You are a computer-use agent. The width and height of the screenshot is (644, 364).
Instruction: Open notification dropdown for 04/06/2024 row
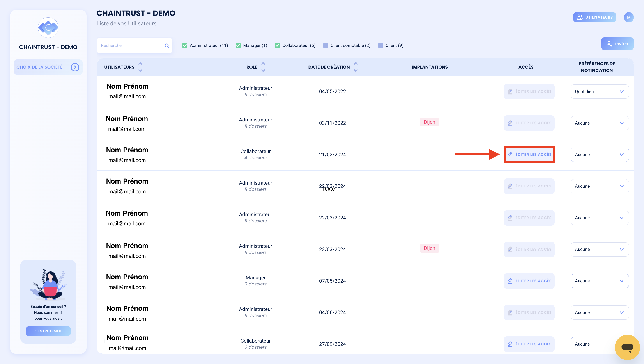coord(600,312)
